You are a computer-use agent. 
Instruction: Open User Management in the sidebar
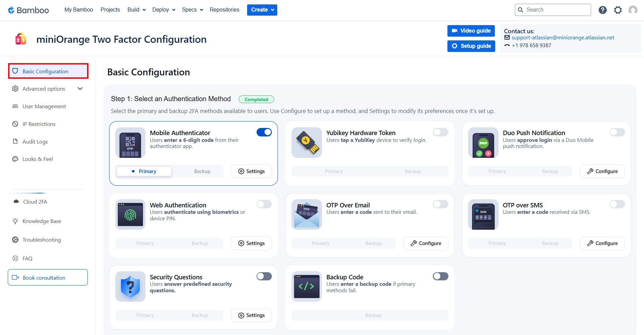(44, 107)
